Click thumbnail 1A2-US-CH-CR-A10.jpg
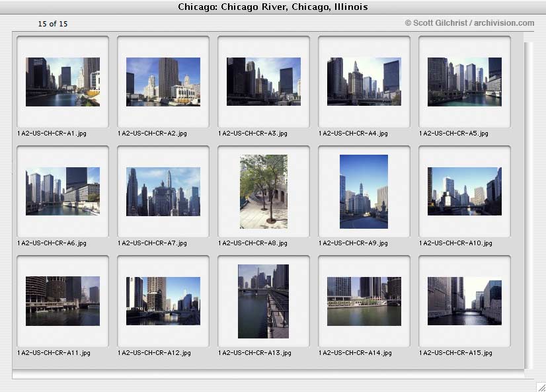Image resolution: width=546 pixels, height=392 pixels. click(x=465, y=191)
